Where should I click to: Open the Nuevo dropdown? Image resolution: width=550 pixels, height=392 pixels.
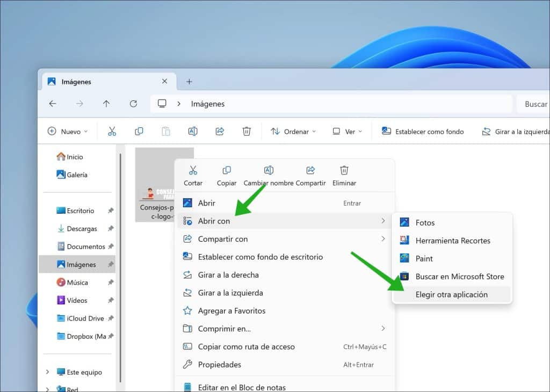[67, 132]
